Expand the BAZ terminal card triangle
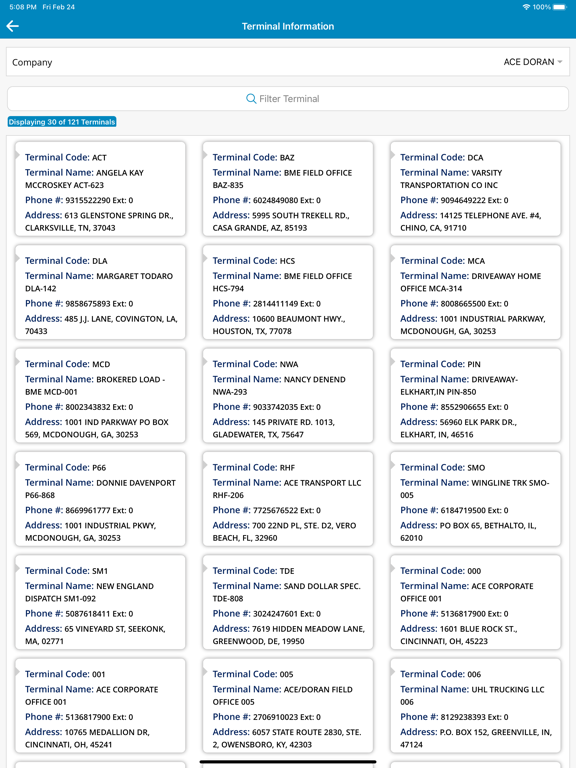576x768 pixels. point(205,155)
